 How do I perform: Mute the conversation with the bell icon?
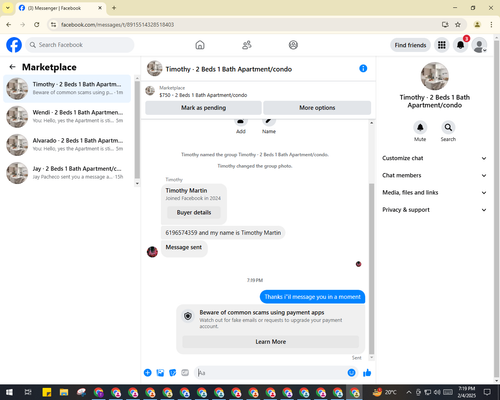click(x=420, y=127)
